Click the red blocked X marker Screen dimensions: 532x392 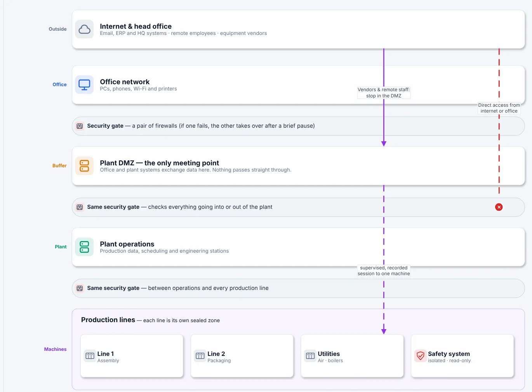(x=499, y=207)
